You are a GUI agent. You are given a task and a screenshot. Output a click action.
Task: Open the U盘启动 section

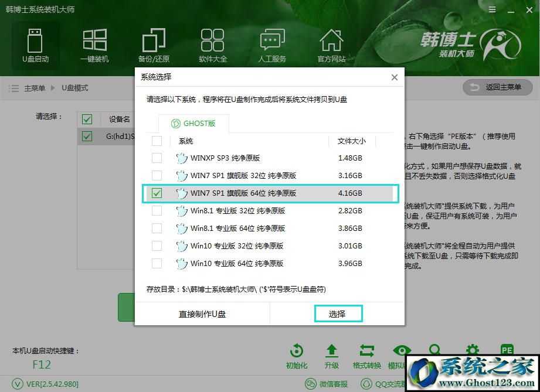35,46
